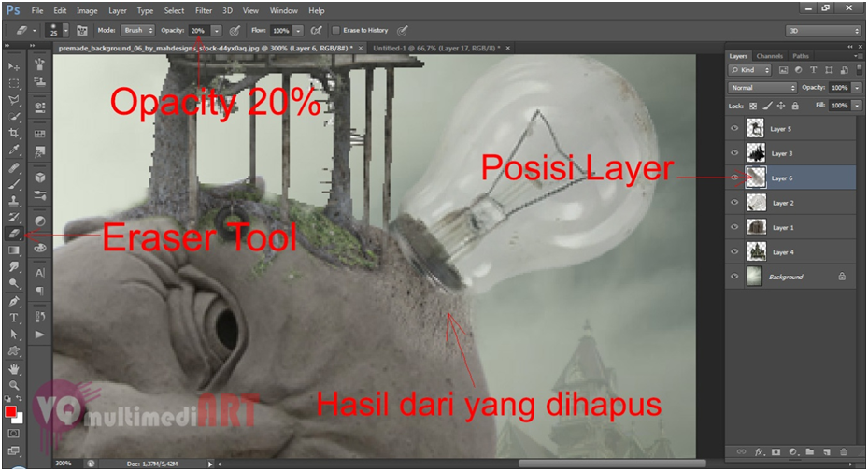Switch to the Paths tab

pyautogui.click(x=801, y=56)
